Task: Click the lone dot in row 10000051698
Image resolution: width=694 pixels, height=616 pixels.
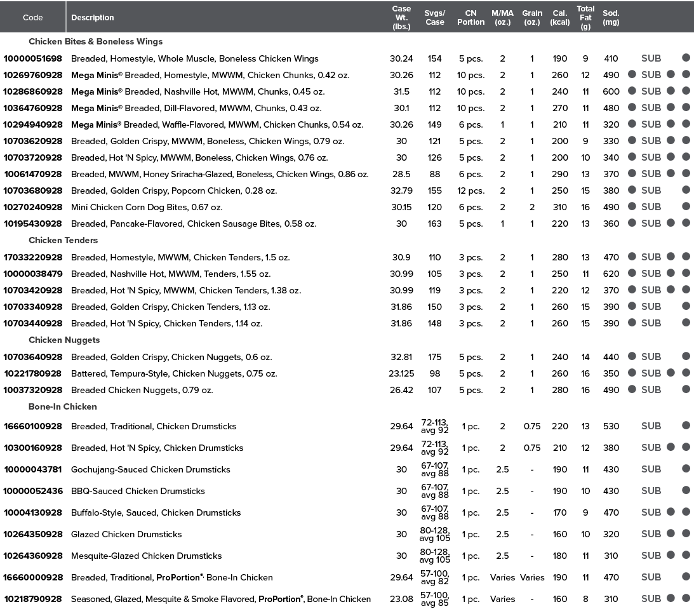Action: pyautogui.click(x=686, y=58)
